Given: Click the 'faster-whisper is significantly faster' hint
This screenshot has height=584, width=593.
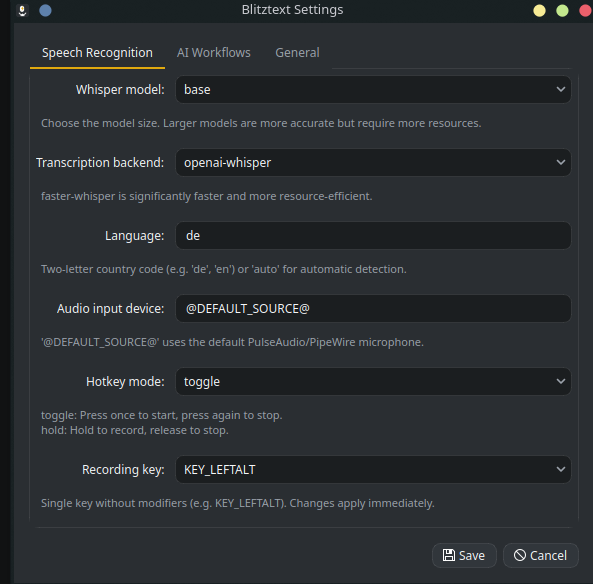Looking at the screenshot, I should pos(206,196).
